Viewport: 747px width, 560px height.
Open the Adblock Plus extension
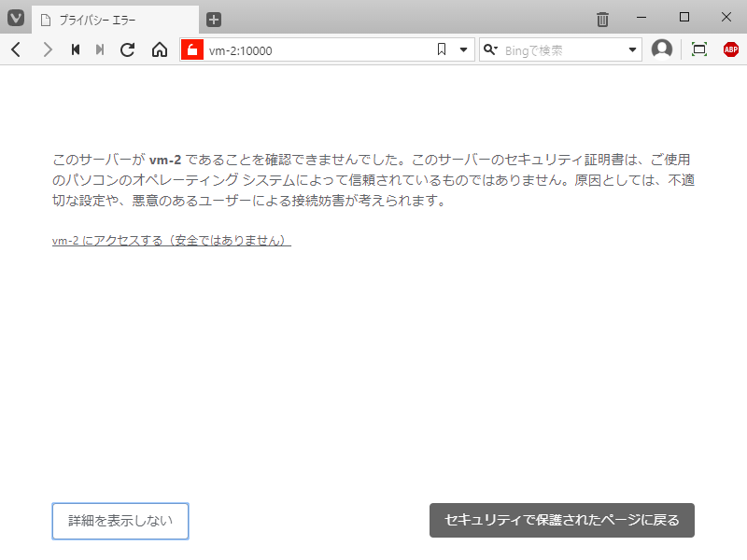(730, 49)
